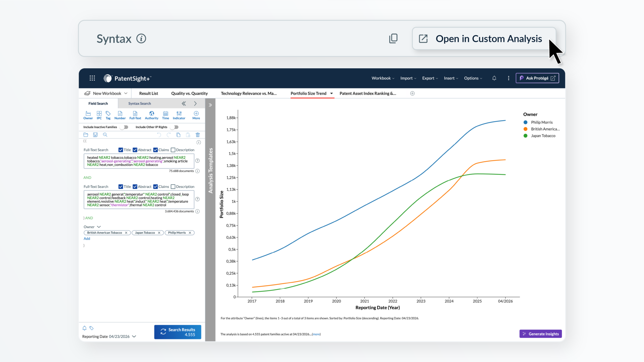The width and height of the screenshot is (644, 362).
Task: Open the Workbook menu
Action: (383, 78)
